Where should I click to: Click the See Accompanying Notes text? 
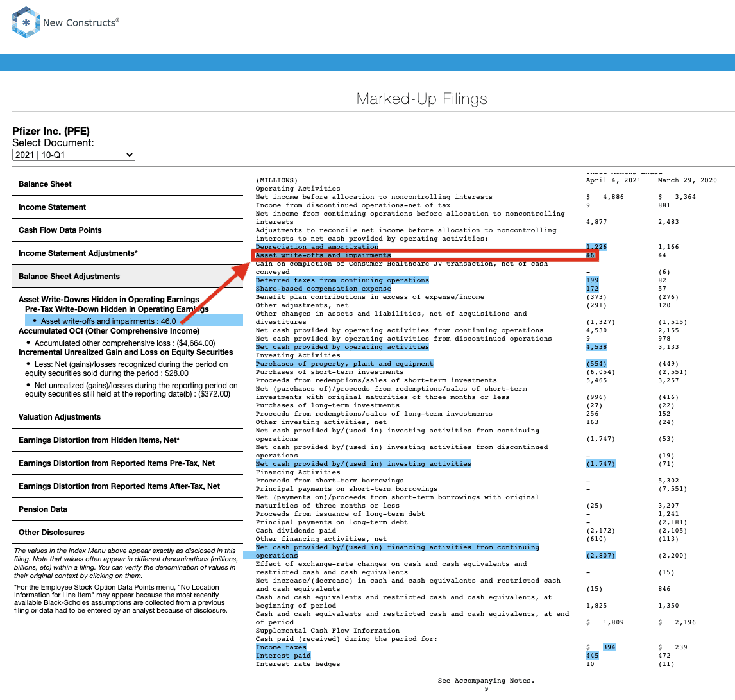click(486, 681)
